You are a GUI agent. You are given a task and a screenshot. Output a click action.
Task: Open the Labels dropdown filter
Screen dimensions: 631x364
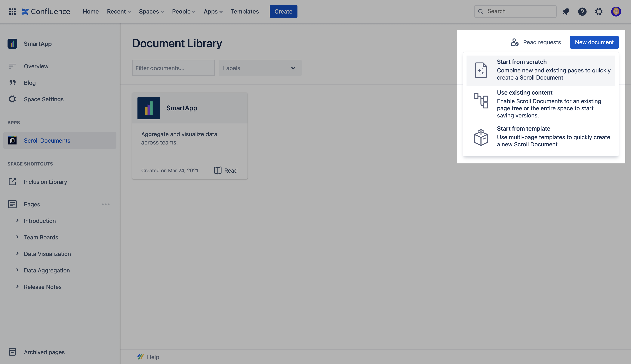(260, 68)
